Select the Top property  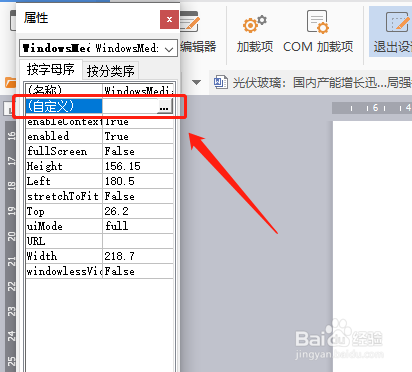64,211
